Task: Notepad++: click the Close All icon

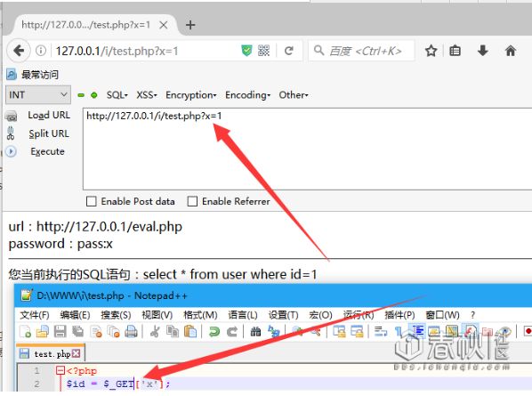Action: [x=113, y=332]
